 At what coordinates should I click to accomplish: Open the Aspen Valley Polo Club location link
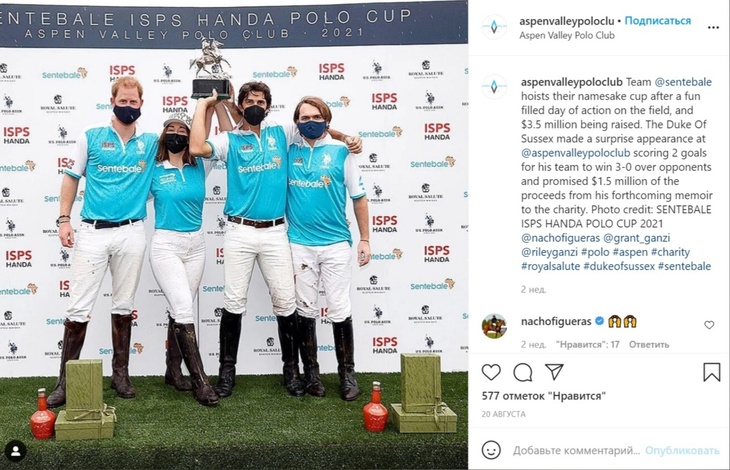pyautogui.click(x=567, y=35)
